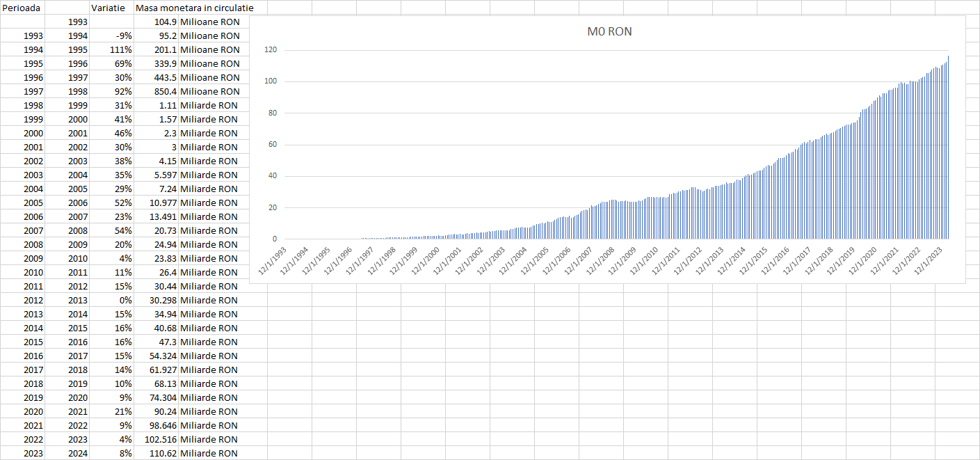Select the 52% variation cell
The height and width of the screenshot is (460, 980).
(x=112, y=203)
